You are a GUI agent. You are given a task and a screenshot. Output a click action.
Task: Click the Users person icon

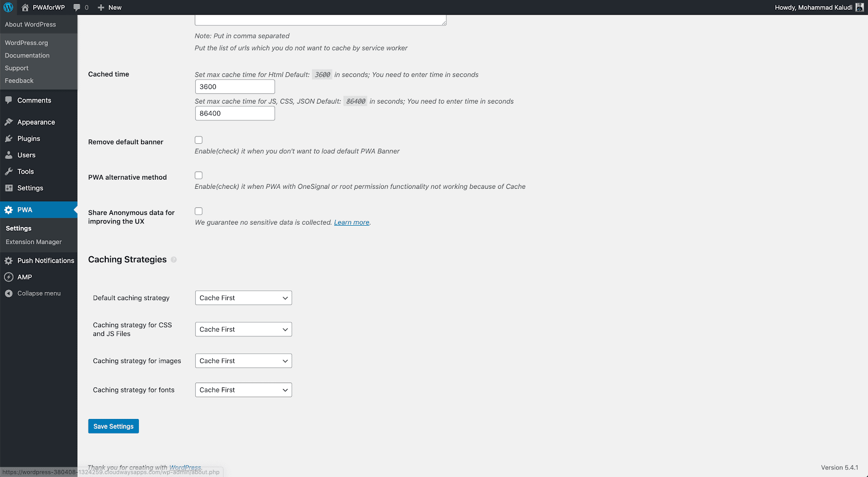click(x=9, y=155)
